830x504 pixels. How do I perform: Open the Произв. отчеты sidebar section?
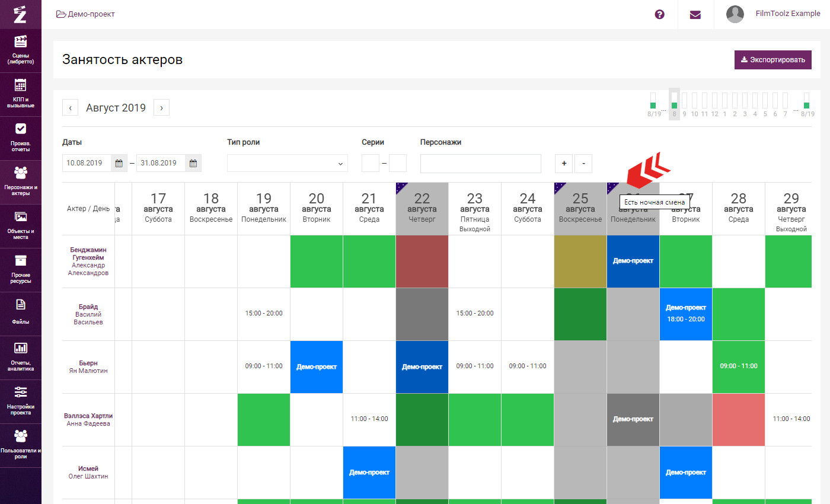21,138
